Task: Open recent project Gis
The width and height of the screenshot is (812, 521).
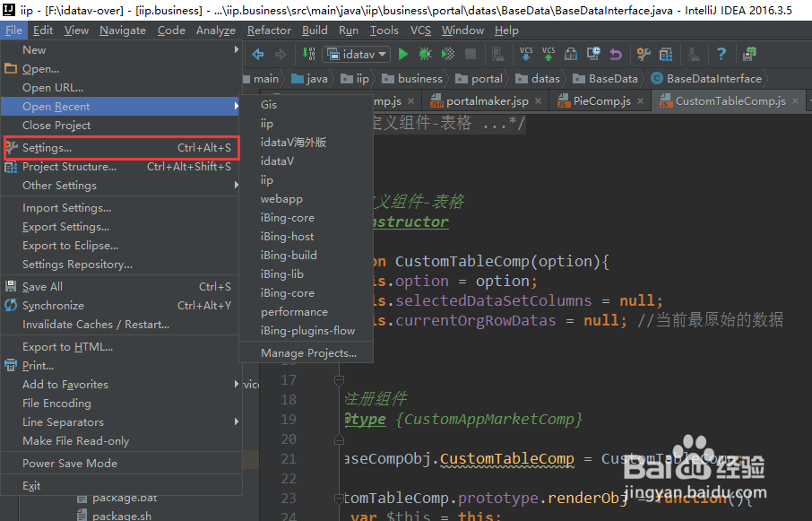Action: point(269,105)
